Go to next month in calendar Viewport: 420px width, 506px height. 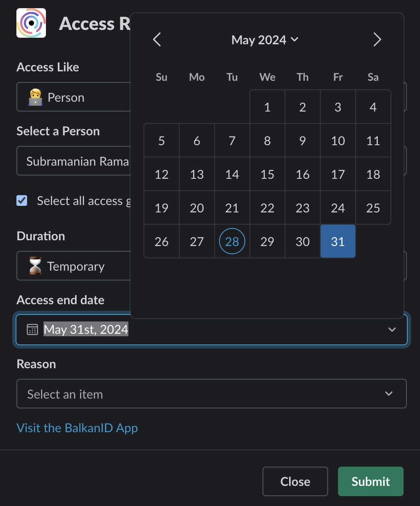click(x=377, y=40)
